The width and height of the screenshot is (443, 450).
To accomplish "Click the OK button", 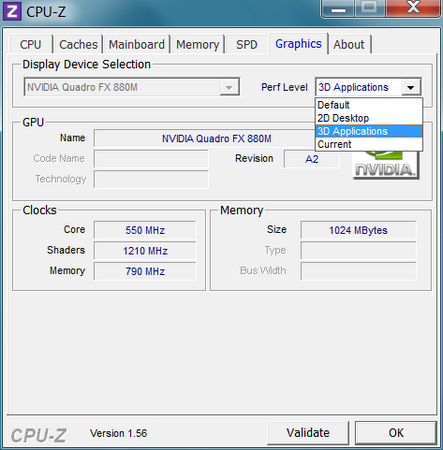I will click(396, 433).
